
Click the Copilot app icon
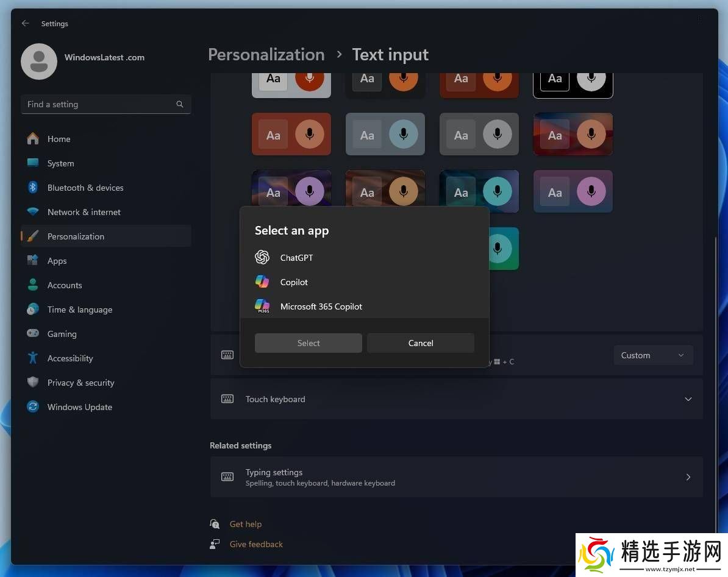click(262, 282)
